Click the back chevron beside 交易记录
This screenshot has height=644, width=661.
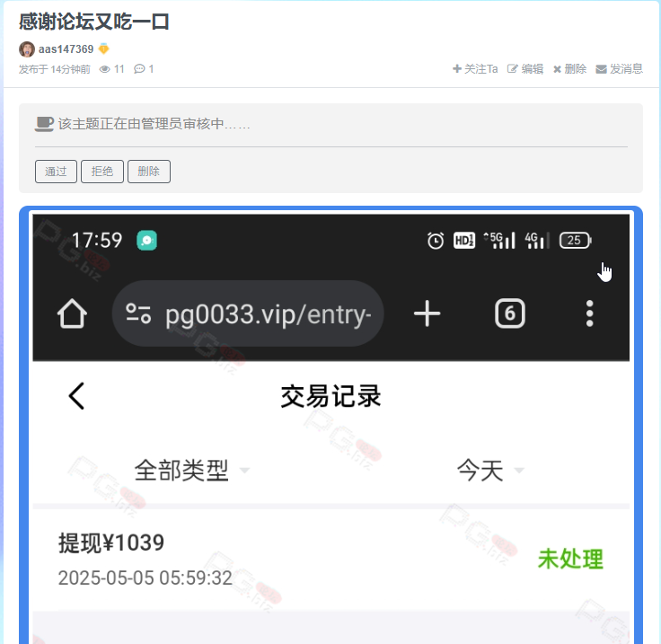point(76,396)
